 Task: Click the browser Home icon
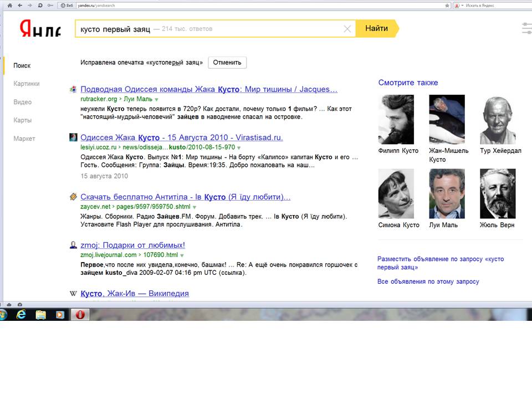(x=9, y=5)
